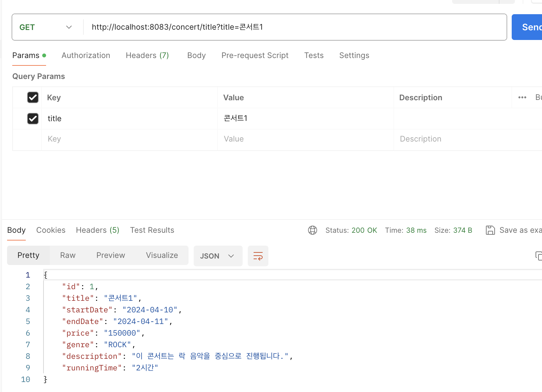Click the empty Value placeholder cell
Screen dimensions: 542x392
click(305, 139)
